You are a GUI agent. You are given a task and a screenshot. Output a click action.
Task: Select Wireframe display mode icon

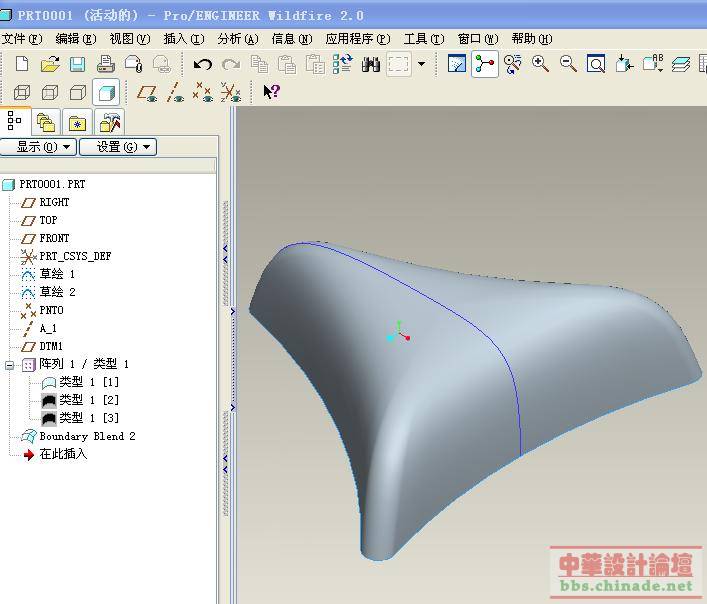point(22,93)
